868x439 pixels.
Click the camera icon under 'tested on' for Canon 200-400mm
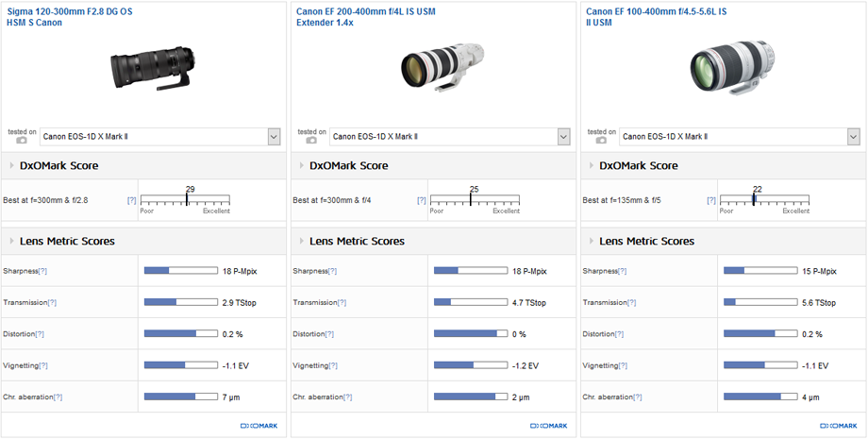click(x=311, y=140)
